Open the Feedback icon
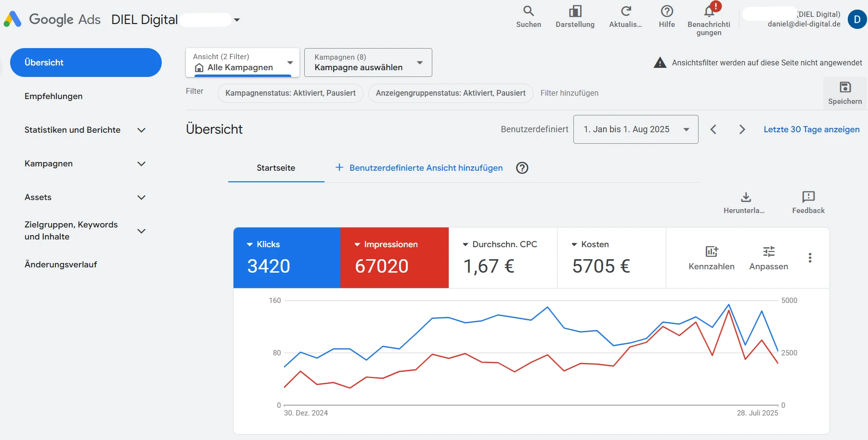 pyautogui.click(x=808, y=197)
